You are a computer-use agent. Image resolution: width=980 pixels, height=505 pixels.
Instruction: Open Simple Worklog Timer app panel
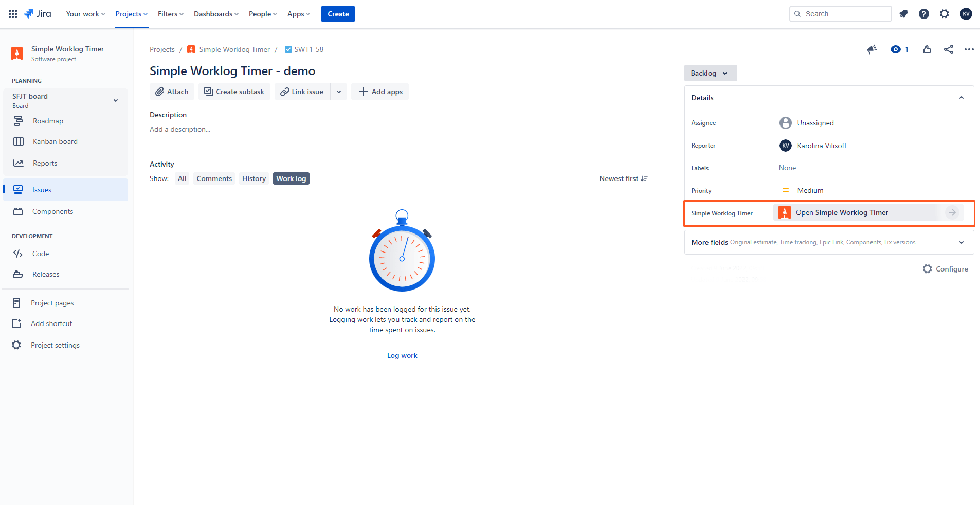(x=868, y=212)
